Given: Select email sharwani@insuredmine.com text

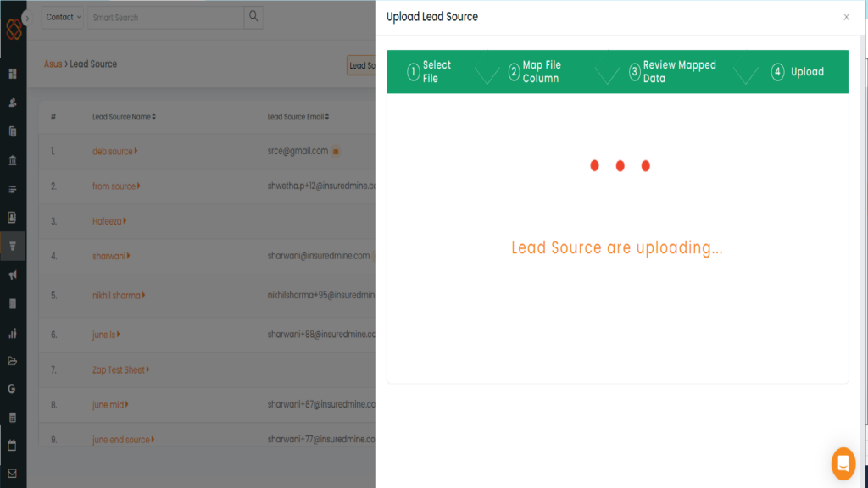Looking at the screenshot, I should (319, 256).
